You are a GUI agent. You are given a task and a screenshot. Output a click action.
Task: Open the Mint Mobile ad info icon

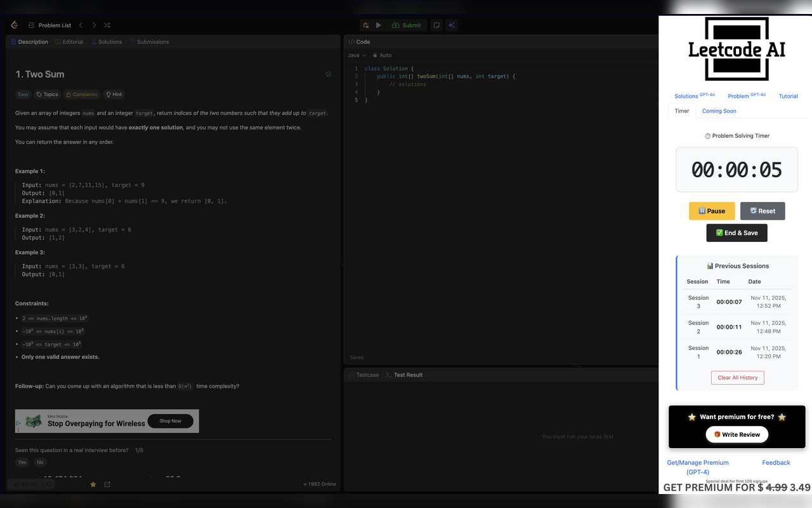18,424
